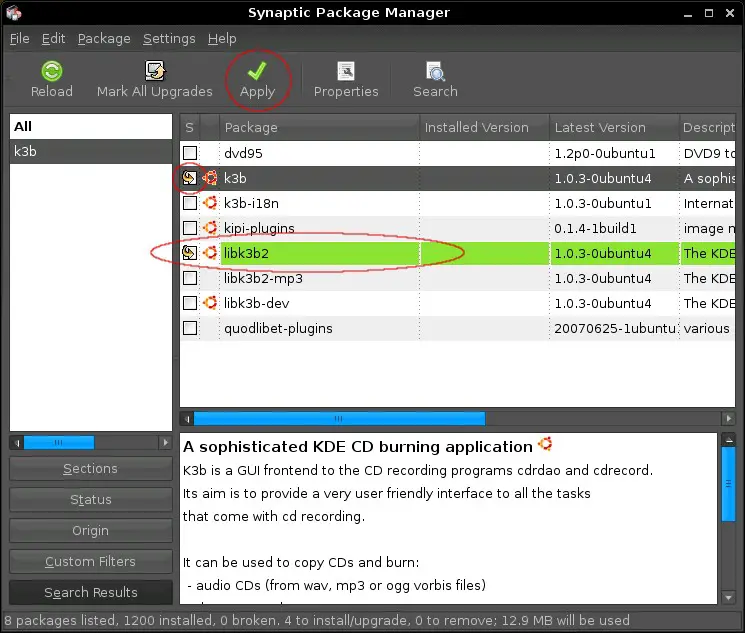This screenshot has width=745, height=633.
Task: Click the Origin filter button
Action: [x=91, y=530]
